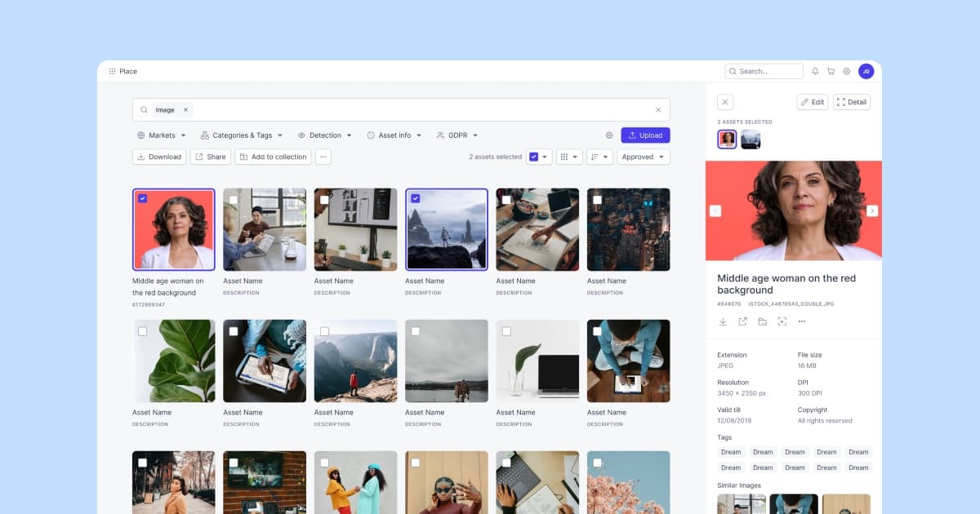
Task: Expand the GDPR filter dropdown
Action: [457, 135]
